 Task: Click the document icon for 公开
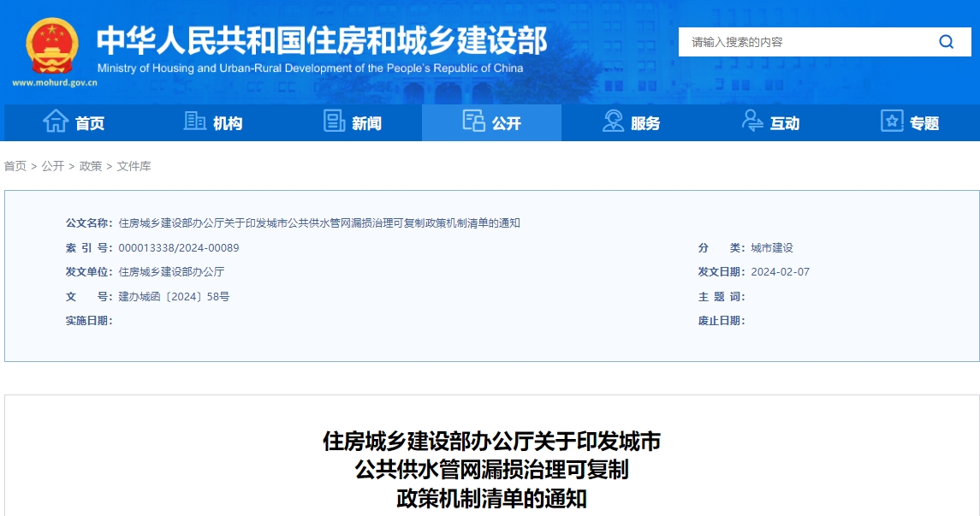[473, 122]
